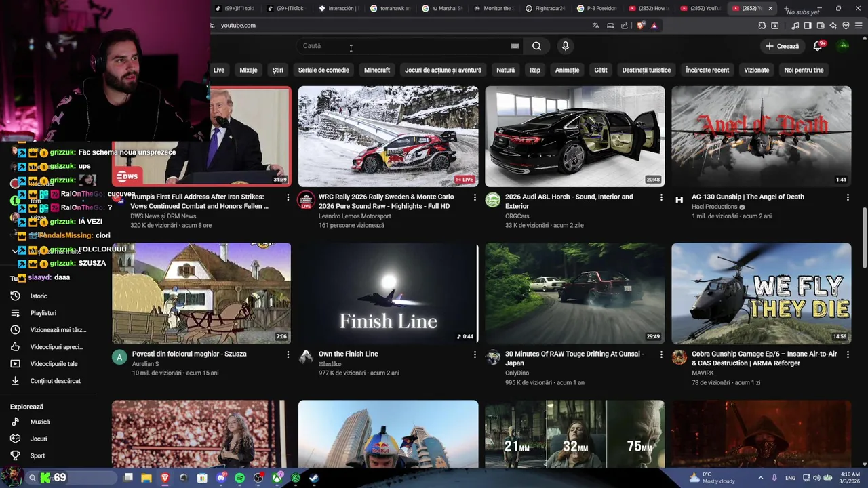
Task: Select the Minecraft filter chip
Action: tap(377, 70)
